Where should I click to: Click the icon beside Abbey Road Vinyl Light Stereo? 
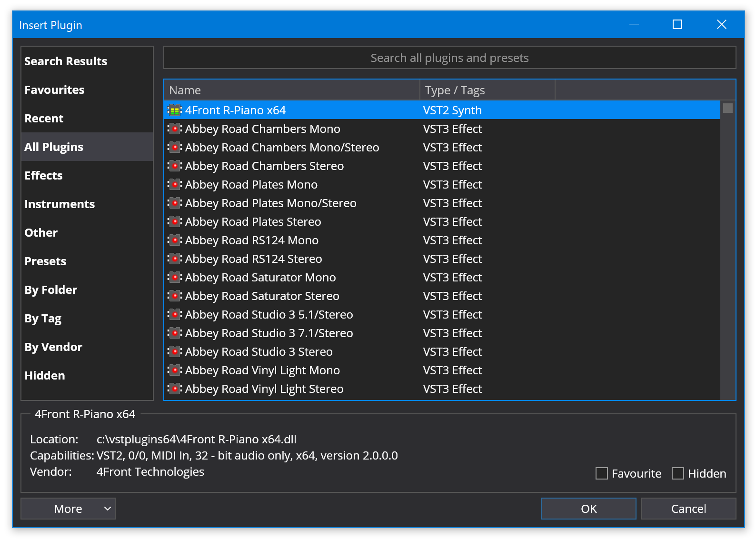(175, 389)
